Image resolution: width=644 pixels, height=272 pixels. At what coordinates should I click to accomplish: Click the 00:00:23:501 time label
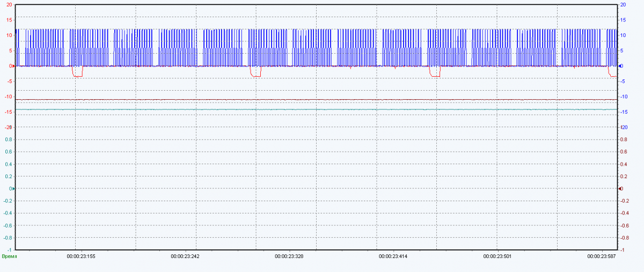pyautogui.click(x=497, y=256)
